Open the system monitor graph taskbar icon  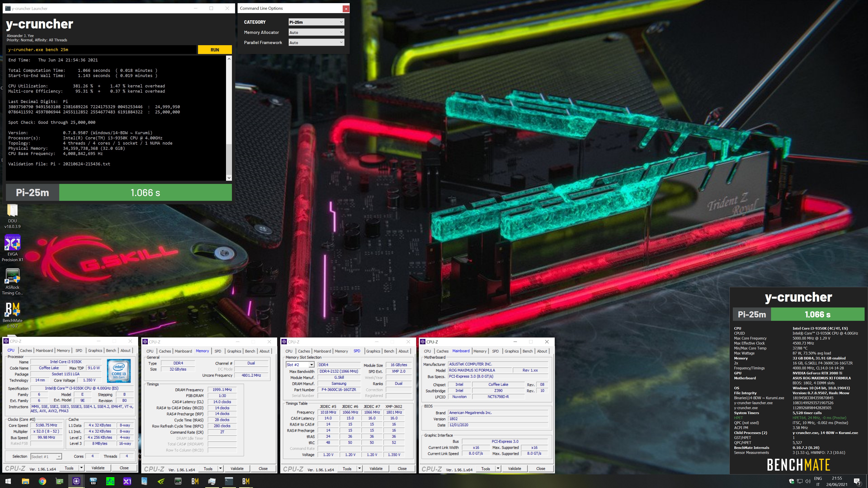coord(212,481)
